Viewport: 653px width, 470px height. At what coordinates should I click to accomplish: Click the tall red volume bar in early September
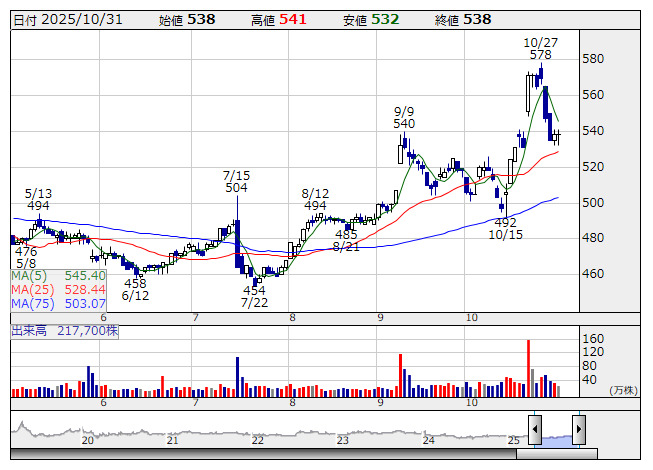point(401,376)
